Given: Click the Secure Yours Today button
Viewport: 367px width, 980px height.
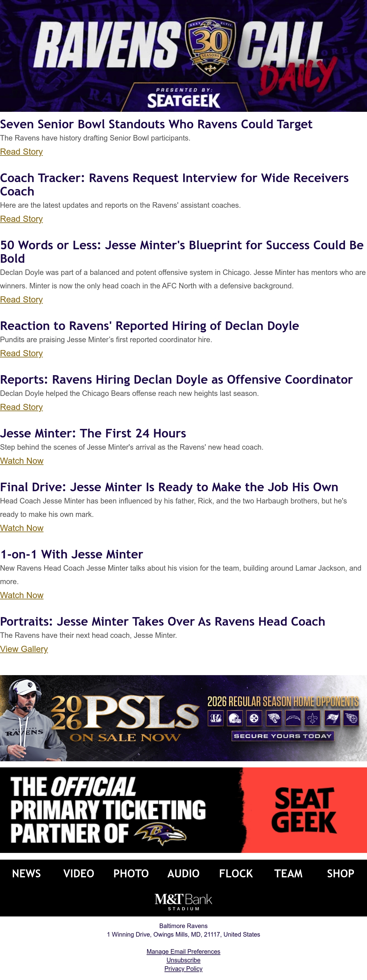Looking at the screenshot, I should 283,736.
